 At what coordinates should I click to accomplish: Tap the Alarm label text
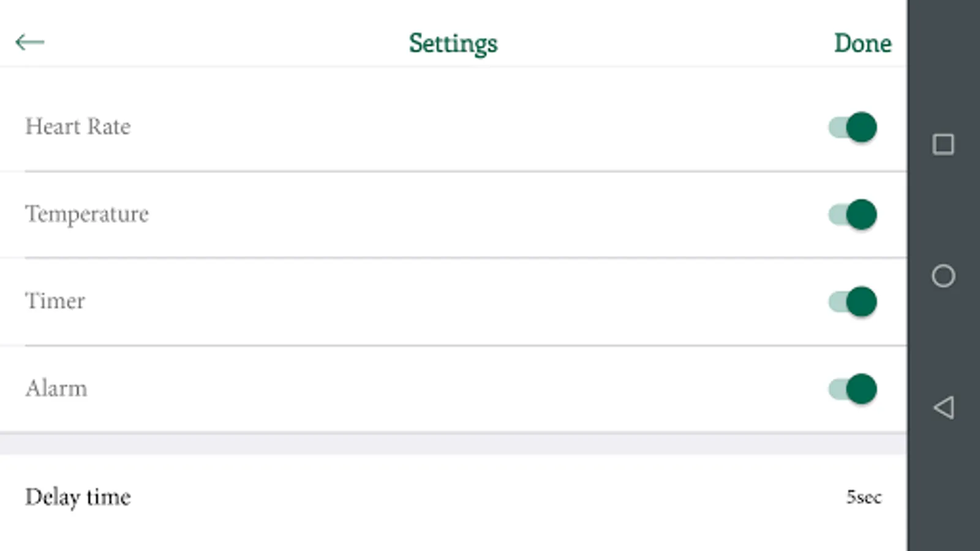click(56, 389)
